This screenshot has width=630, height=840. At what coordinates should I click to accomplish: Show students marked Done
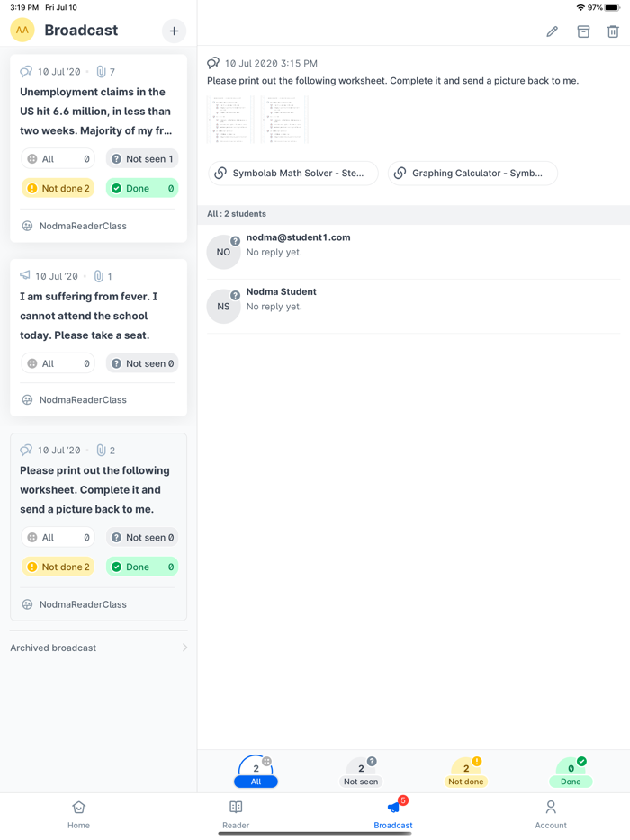click(x=571, y=772)
